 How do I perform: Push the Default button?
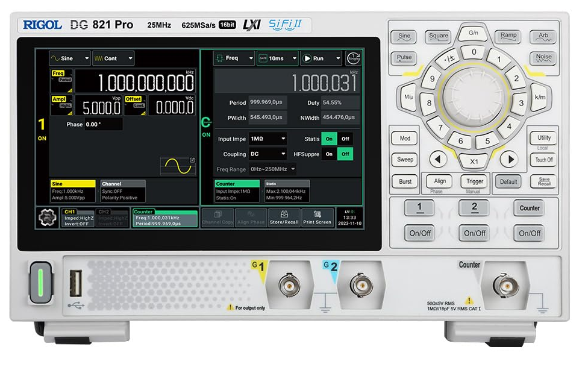pos(508,181)
